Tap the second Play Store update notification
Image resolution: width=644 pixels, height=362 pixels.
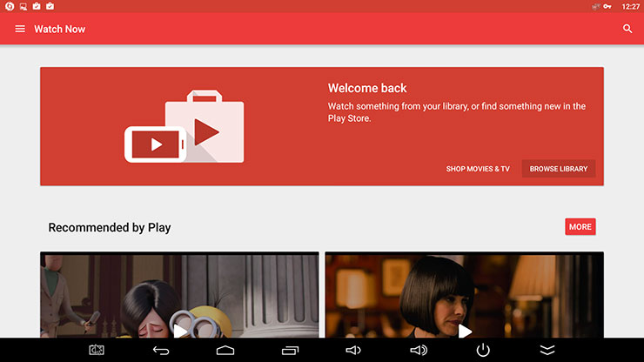[x=50, y=6]
